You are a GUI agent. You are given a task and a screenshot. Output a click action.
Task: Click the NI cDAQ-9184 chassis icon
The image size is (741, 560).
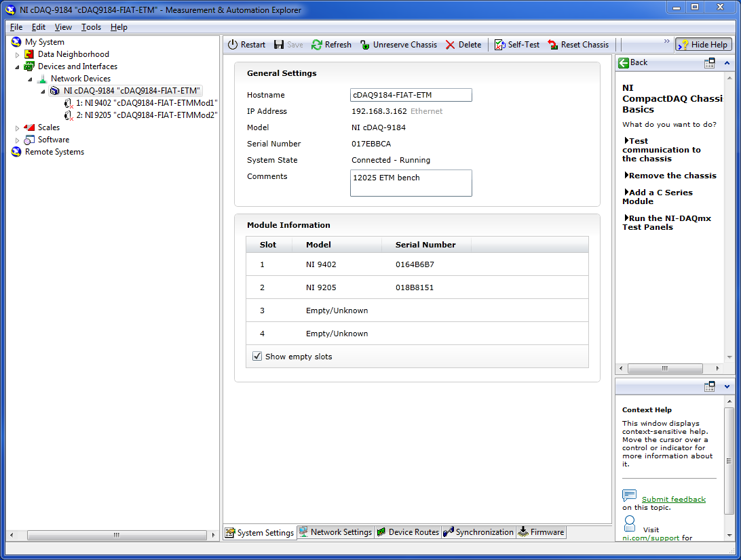[55, 91]
